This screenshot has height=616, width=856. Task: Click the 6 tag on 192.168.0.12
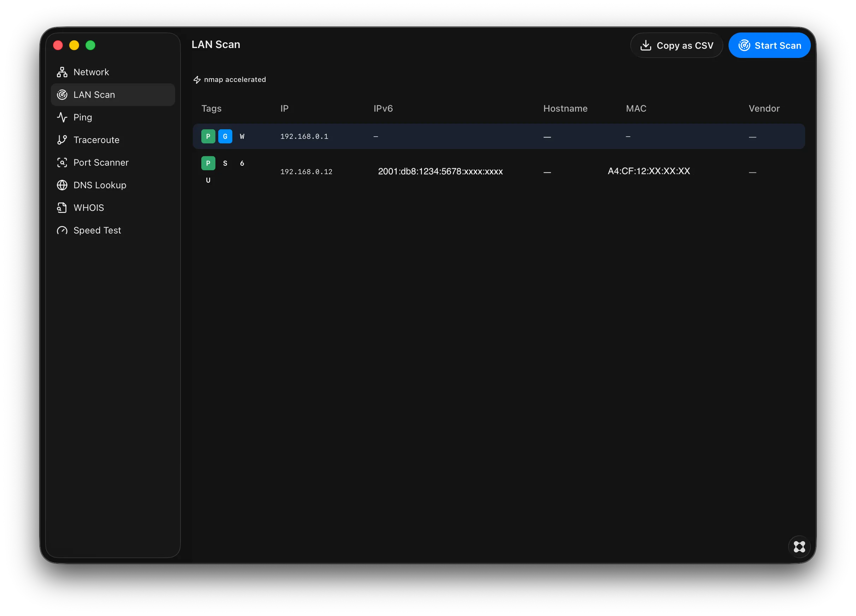[242, 163]
